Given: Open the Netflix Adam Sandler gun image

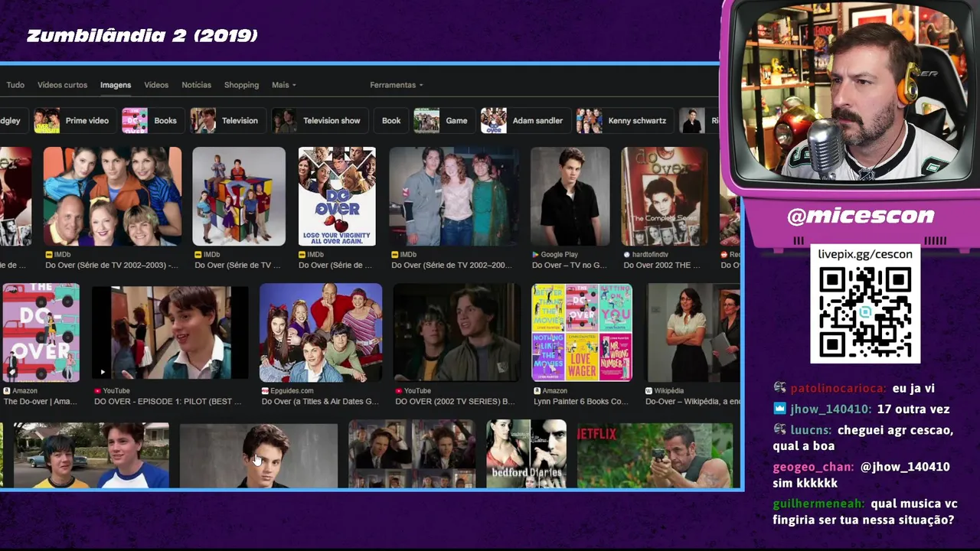Looking at the screenshot, I should [x=655, y=455].
